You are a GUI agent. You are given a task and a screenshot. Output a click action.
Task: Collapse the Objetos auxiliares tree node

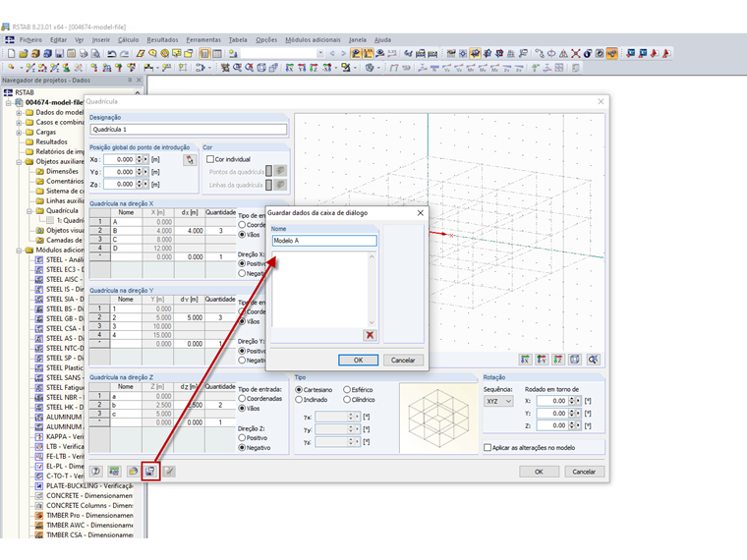click(19, 162)
